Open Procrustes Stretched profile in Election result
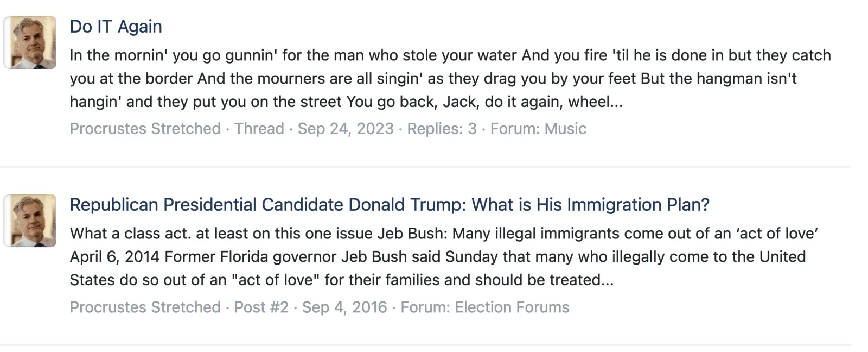Screen dimensions: 868x352 click(x=145, y=307)
